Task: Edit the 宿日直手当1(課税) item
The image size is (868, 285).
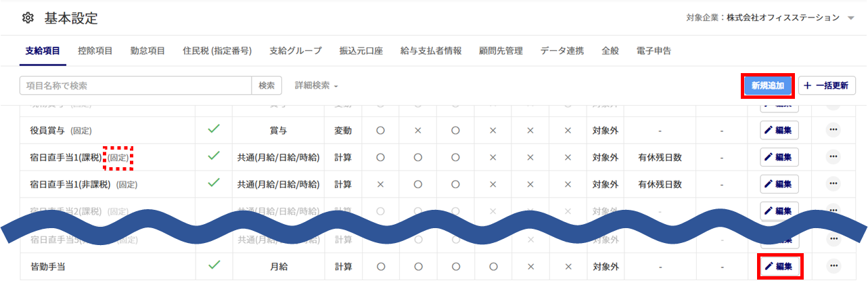Action: click(779, 157)
